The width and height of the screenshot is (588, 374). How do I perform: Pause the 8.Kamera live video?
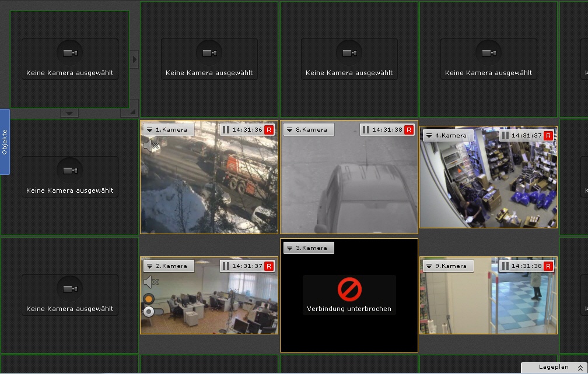point(366,129)
